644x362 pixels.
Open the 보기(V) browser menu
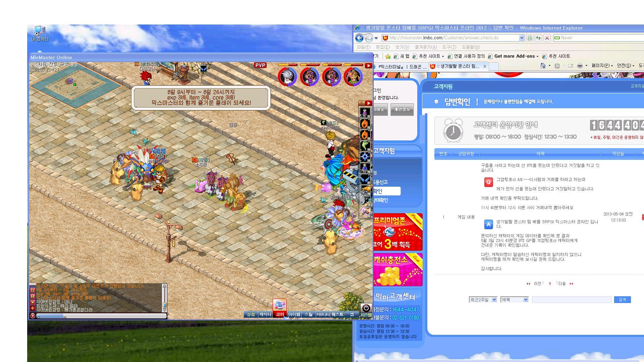coord(402,47)
